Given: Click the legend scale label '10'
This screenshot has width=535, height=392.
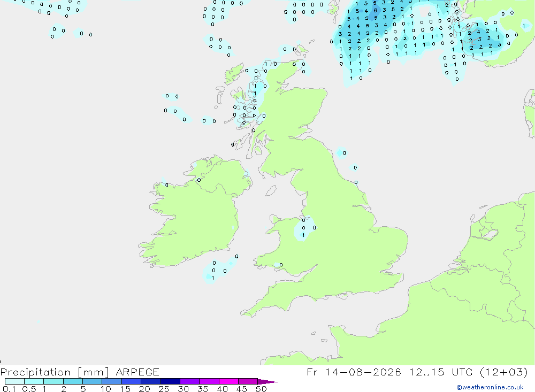Looking at the screenshot, I should coord(106,389).
